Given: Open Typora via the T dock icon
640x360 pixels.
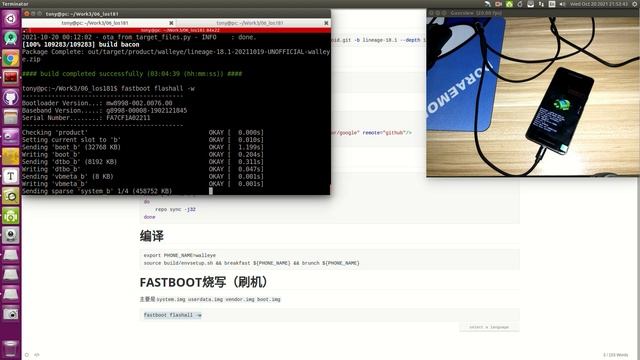Looking at the screenshot, I should pyautogui.click(x=11, y=176).
